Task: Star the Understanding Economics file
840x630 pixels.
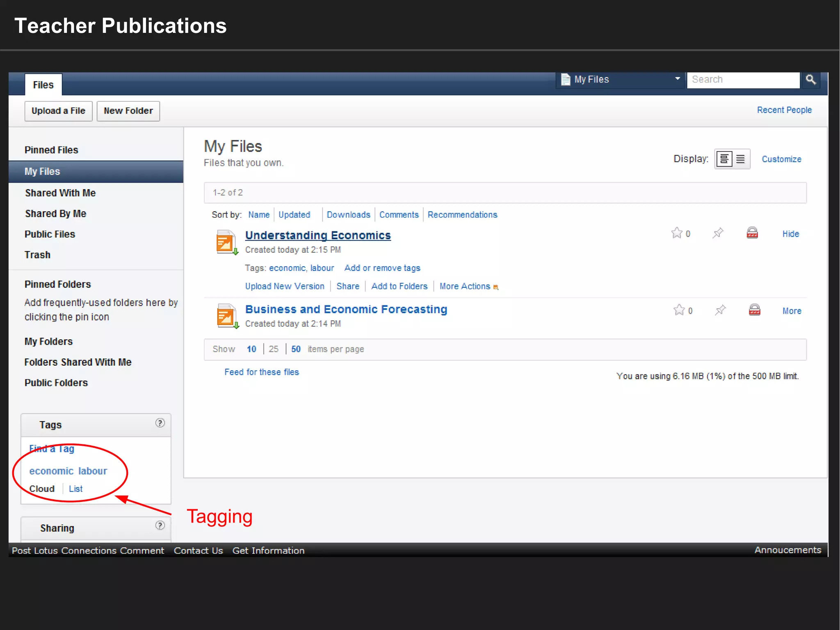Action: 677,233
